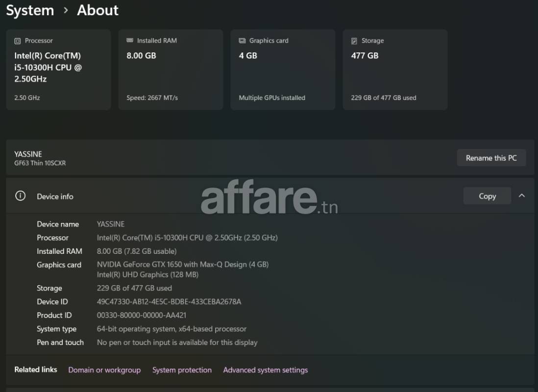Screen dimensions: 538x392
Task: Click the Intel(R) UHD Graphics (128 MB) text
Action: (x=147, y=274)
